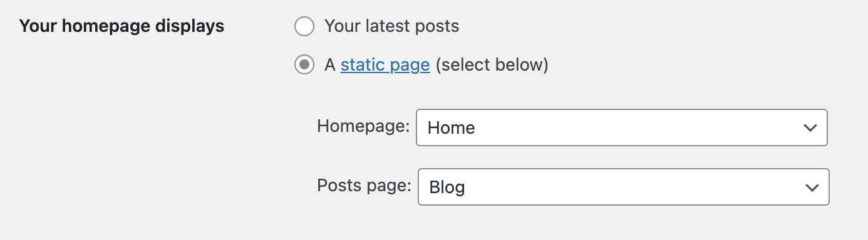
Task: Click the "Home" value inside Homepage select
Action: (451, 128)
